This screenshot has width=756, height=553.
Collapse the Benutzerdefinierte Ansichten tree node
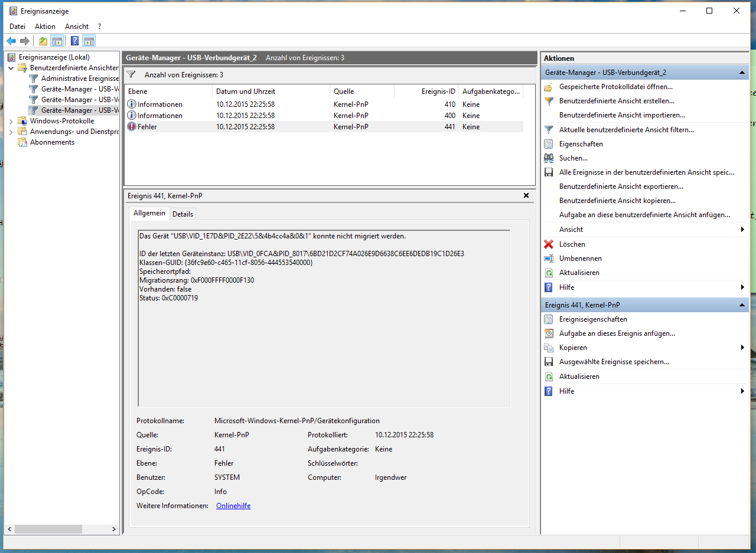pos(11,68)
